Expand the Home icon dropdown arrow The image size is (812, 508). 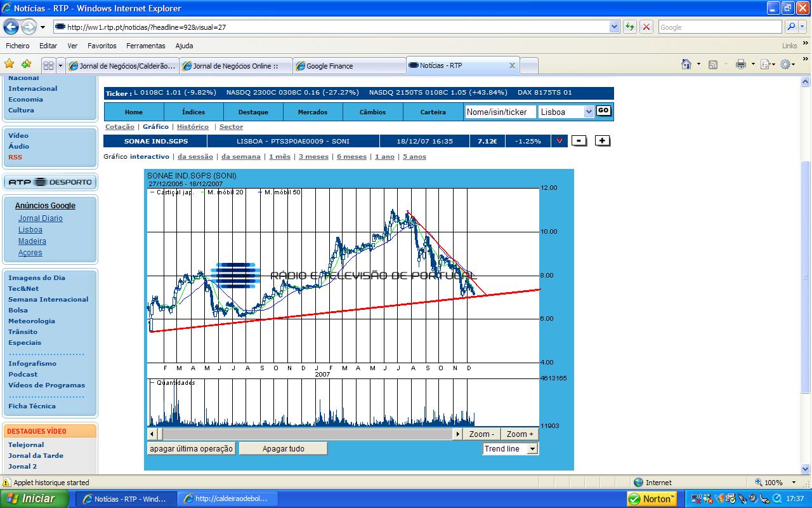tap(698, 64)
